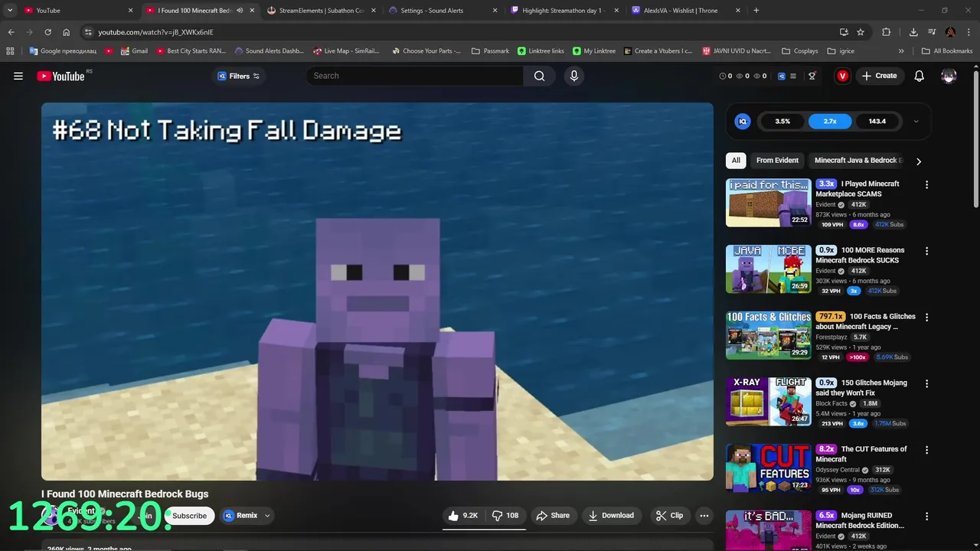Select the 'All' filter chip
Image resolution: width=980 pixels, height=551 pixels.
point(736,161)
